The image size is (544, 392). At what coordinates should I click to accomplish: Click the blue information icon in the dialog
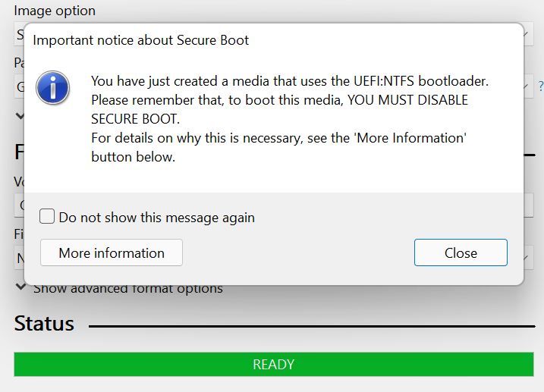pyautogui.click(x=52, y=89)
